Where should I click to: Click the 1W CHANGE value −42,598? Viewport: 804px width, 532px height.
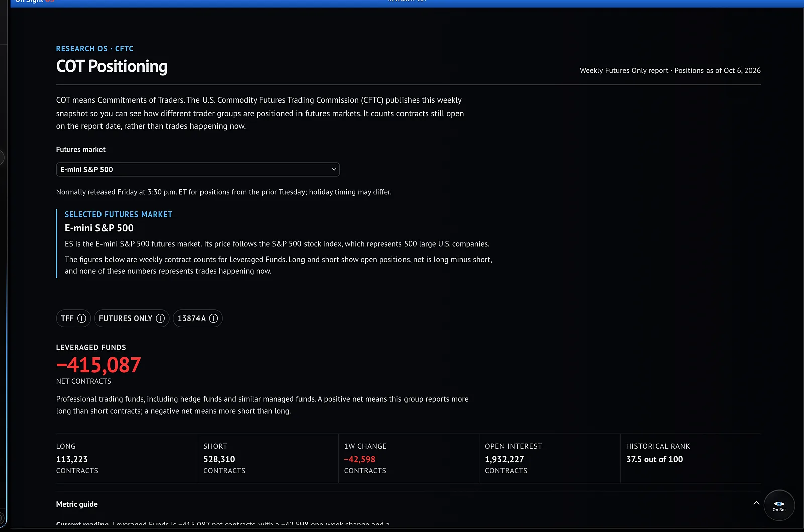coord(359,459)
